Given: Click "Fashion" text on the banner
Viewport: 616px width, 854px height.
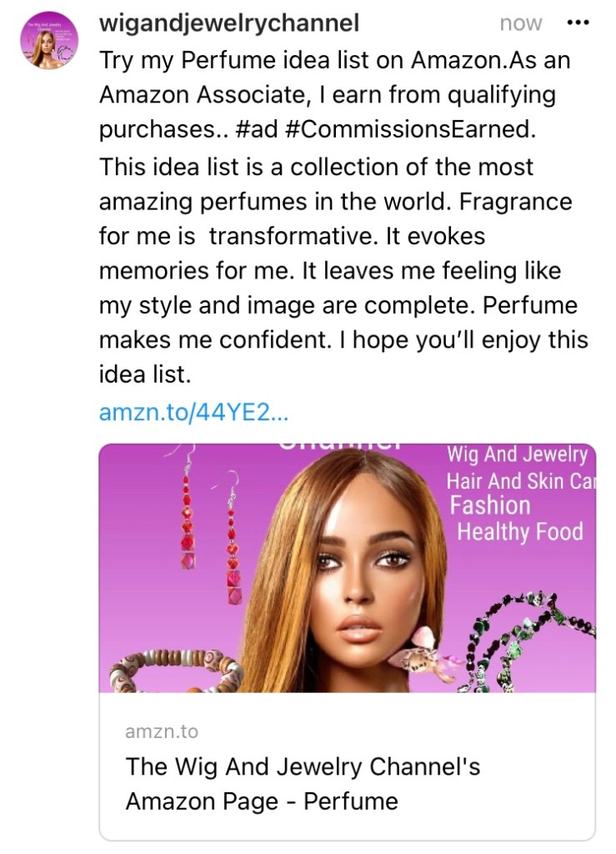Looking at the screenshot, I should (490, 505).
